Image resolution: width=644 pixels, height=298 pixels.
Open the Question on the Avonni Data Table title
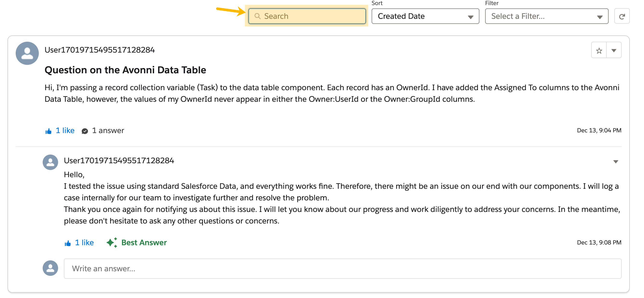125,70
